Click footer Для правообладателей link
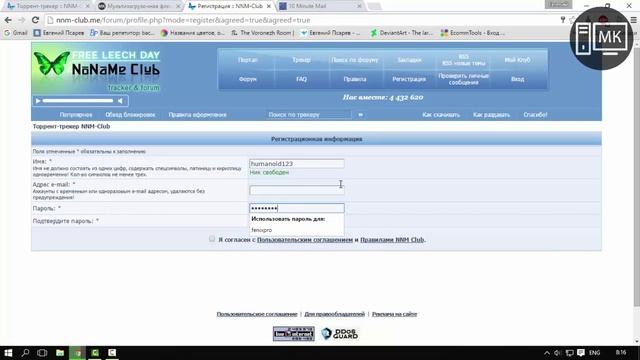The image size is (640, 360). click(334, 314)
